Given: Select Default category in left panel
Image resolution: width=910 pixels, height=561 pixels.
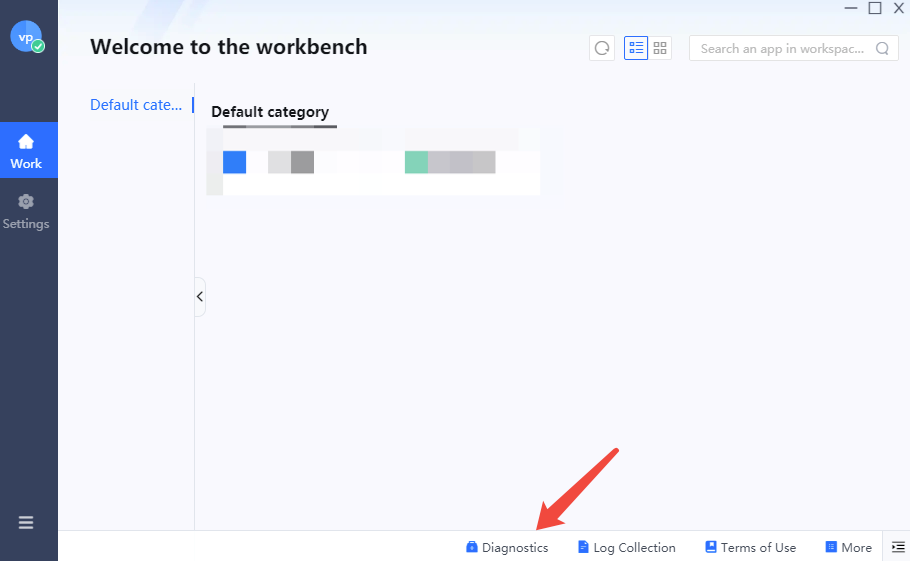Looking at the screenshot, I should click(136, 105).
